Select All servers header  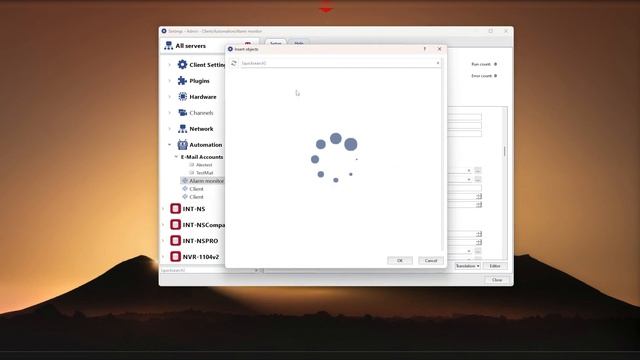191,46
